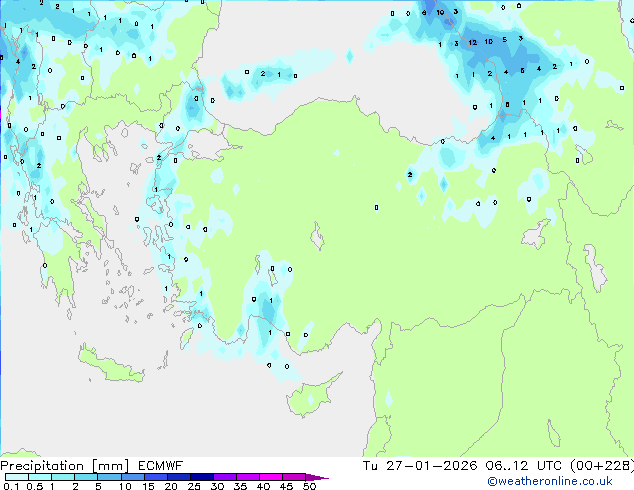Click the "Precipitation" title word

click(x=42, y=466)
